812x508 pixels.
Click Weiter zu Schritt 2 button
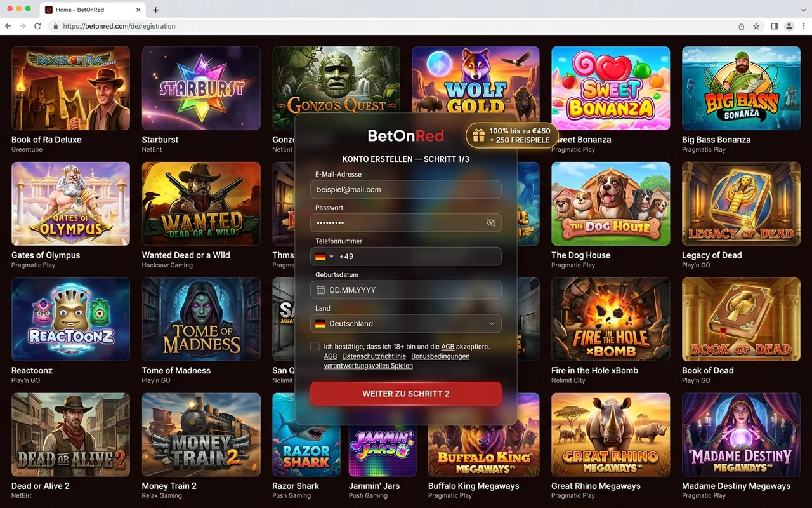point(406,394)
